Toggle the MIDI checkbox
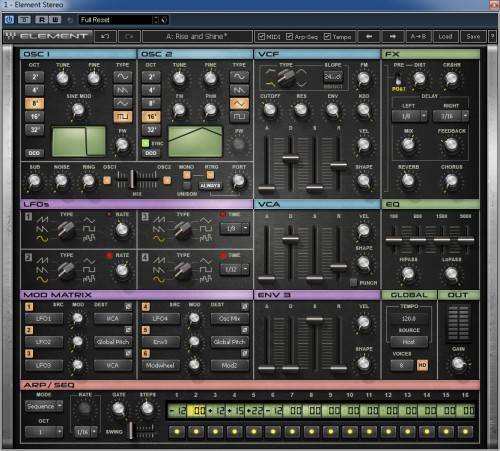The width and height of the screenshot is (500, 451). (262, 36)
